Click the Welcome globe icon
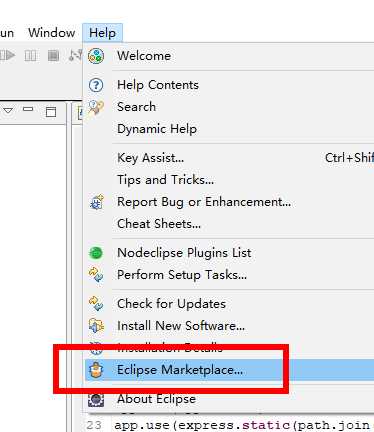Viewport: 374px width, 432px height. pyautogui.click(x=96, y=56)
